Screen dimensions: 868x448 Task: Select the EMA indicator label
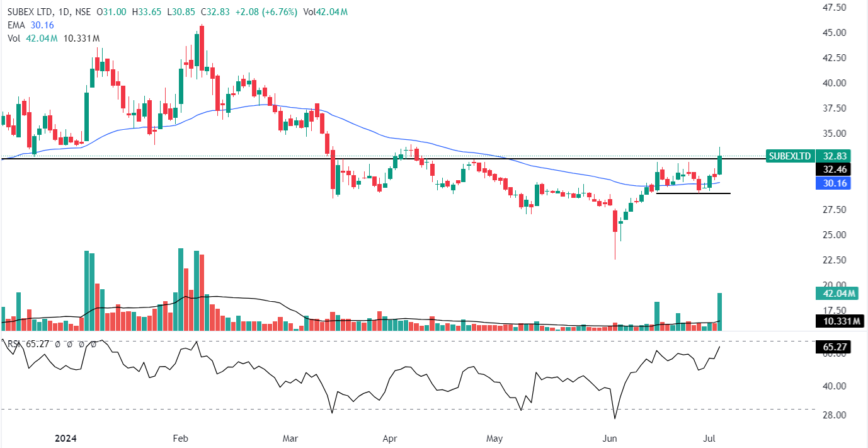click(16, 25)
